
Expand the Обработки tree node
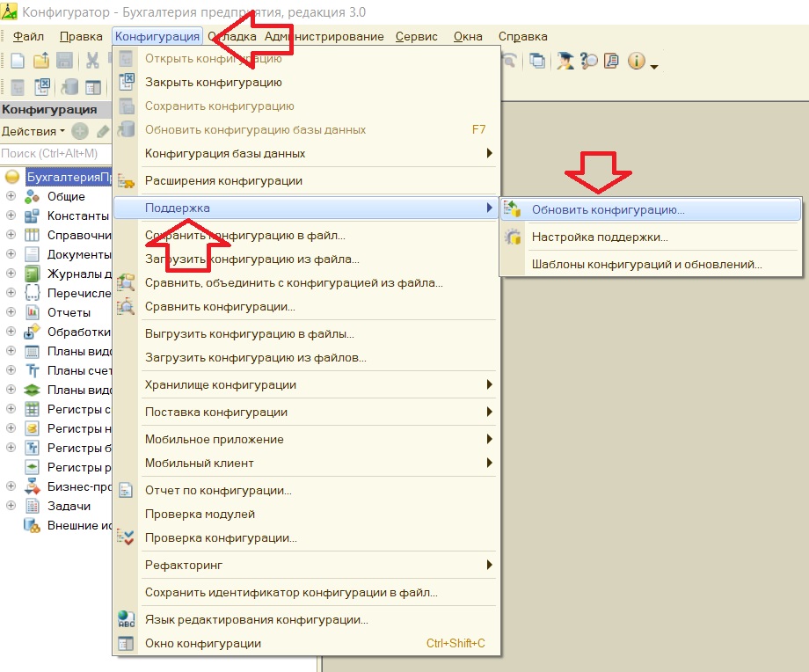point(11,332)
